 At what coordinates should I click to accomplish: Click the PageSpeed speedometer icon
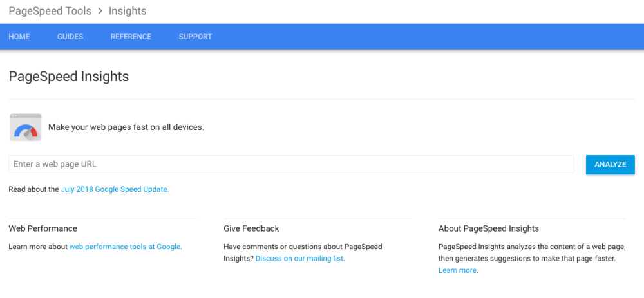(26, 127)
